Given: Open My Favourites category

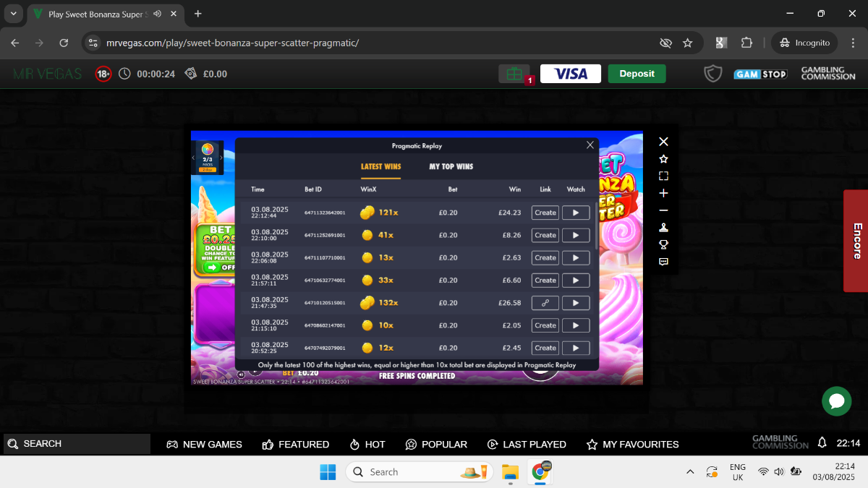Looking at the screenshot, I should click(x=632, y=444).
